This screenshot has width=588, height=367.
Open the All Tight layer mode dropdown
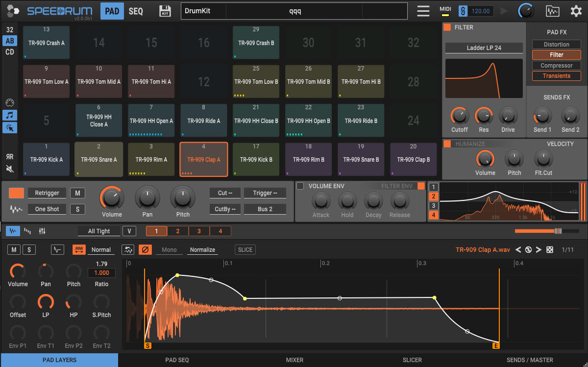[x=99, y=231]
